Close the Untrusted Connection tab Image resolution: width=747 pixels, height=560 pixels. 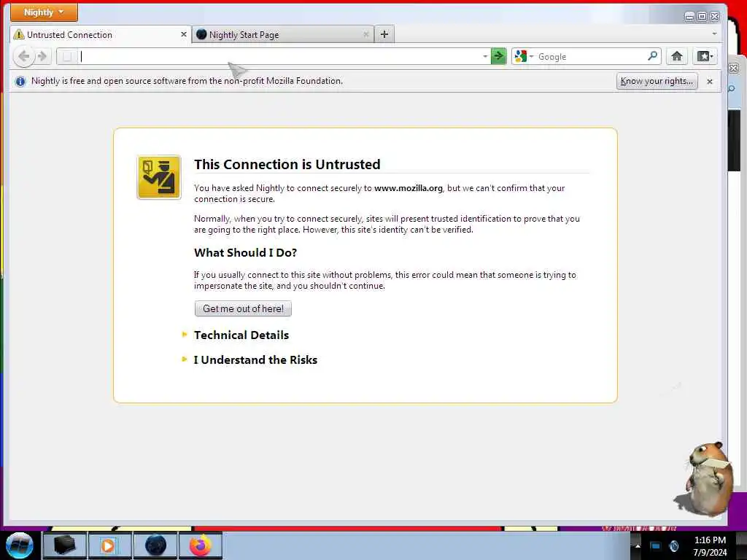(183, 35)
